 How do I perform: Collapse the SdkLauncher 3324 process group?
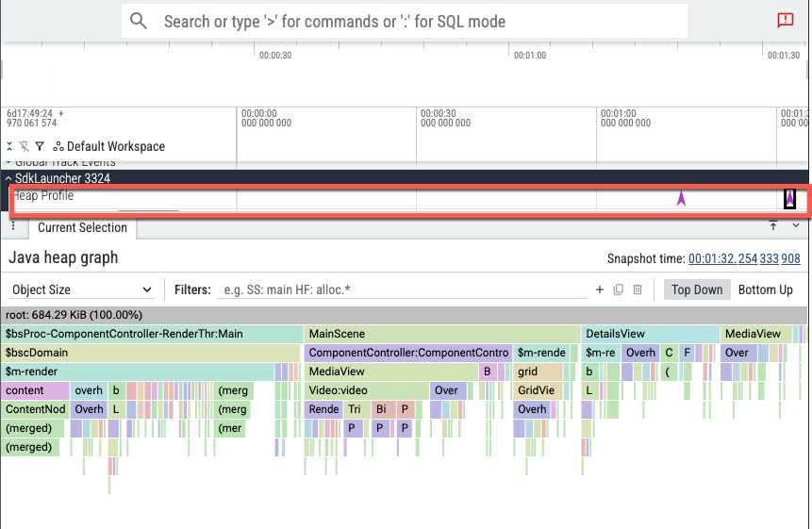(8, 178)
